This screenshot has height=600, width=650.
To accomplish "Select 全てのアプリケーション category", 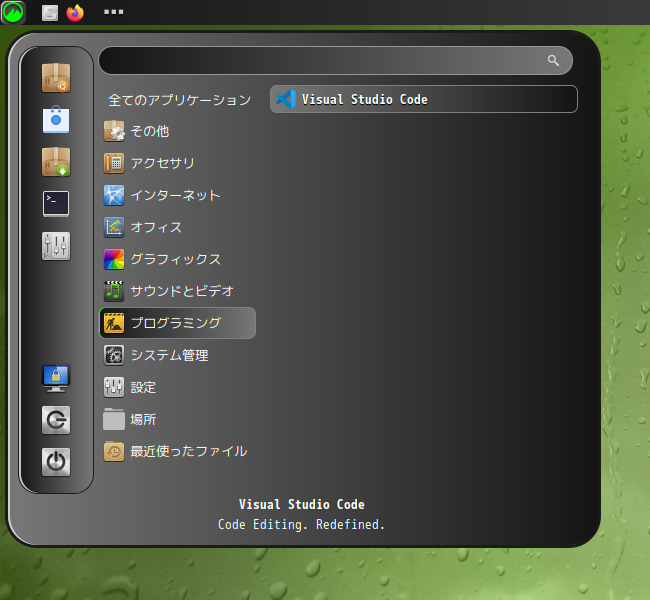I will point(179,100).
